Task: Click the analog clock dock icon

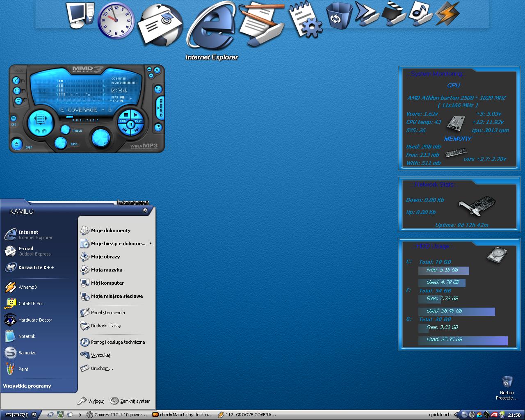Action: (116, 21)
